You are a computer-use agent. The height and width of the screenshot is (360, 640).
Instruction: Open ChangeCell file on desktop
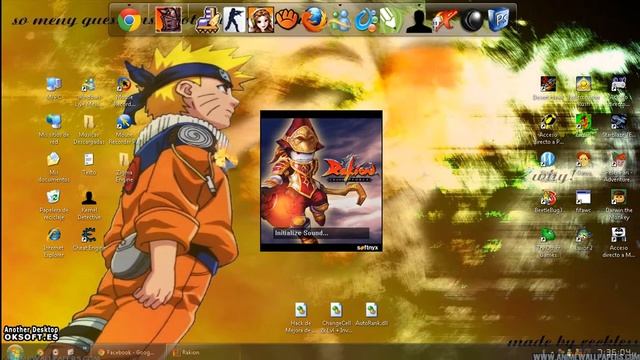click(x=336, y=318)
